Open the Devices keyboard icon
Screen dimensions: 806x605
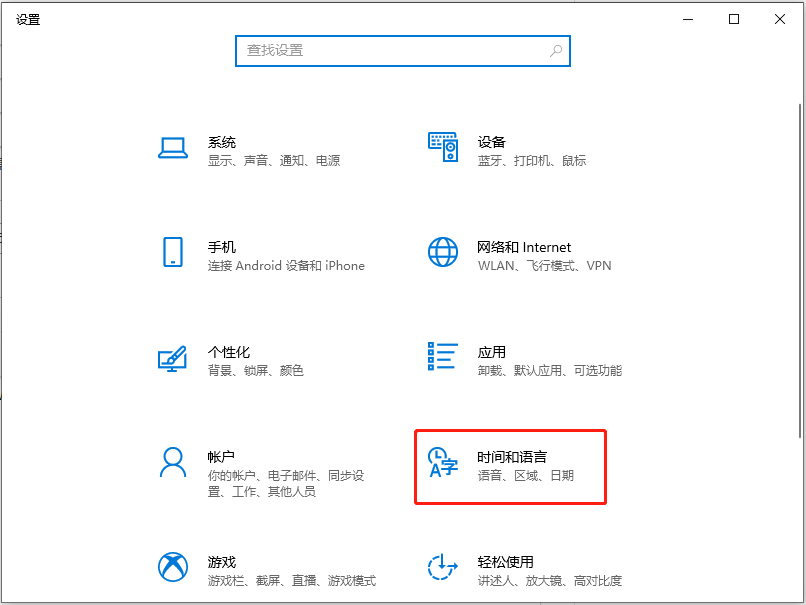442,147
